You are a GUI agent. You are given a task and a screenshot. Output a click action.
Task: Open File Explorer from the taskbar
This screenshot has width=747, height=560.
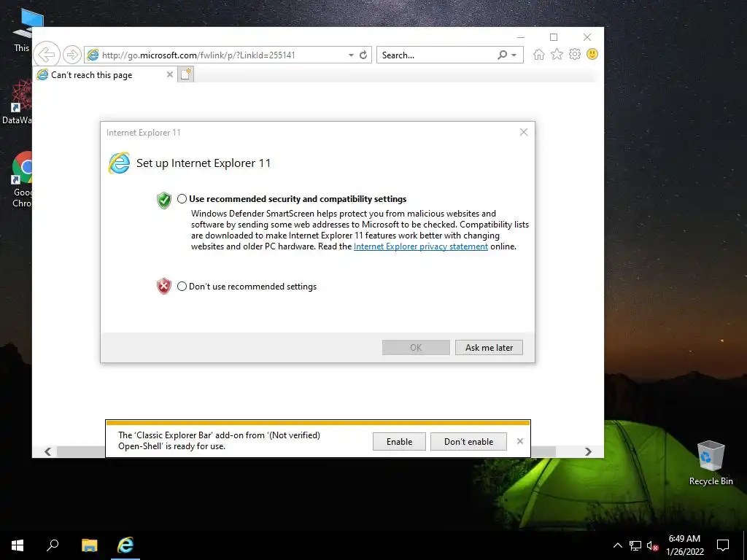(x=89, y=545)
